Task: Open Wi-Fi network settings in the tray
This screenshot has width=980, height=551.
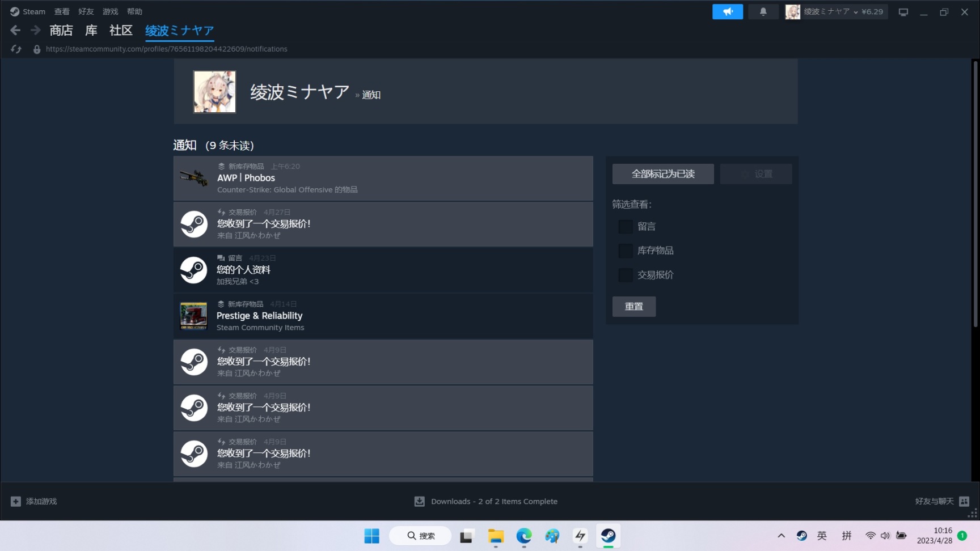Action: (871, 536)
